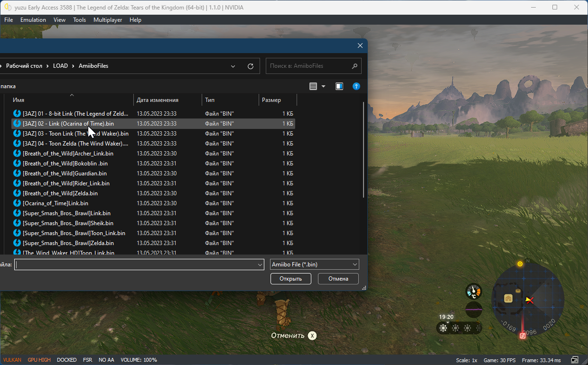
Task: Open the Emulation menu
Action: point(33,20)
